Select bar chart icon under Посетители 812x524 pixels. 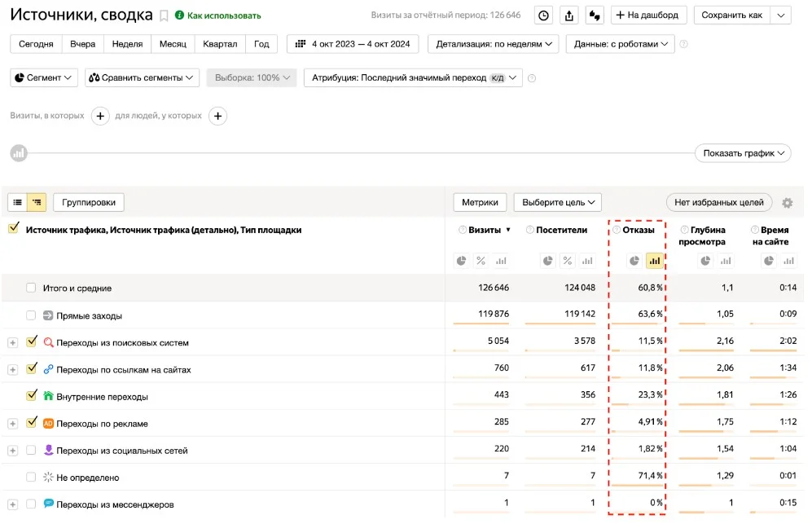click(x=587, y=261)
